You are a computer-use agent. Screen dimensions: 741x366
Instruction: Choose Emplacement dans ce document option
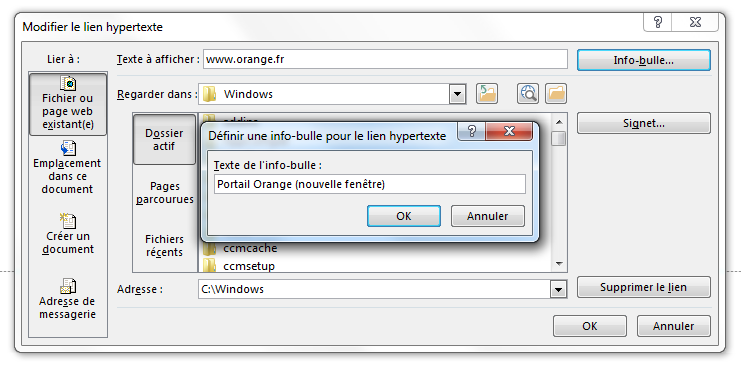[68, 168]
